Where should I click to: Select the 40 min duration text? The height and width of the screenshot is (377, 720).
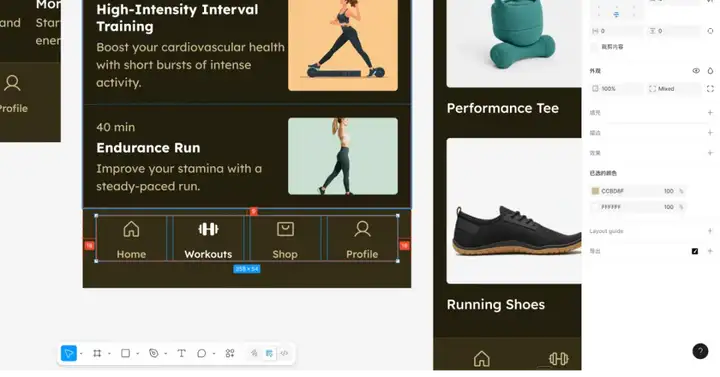tap(116, 127)
